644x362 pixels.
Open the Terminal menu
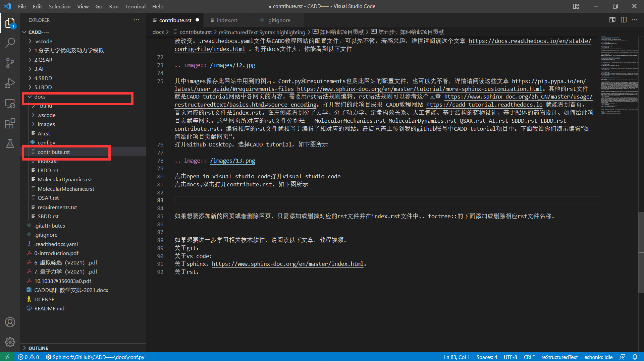tap(135, 6)
